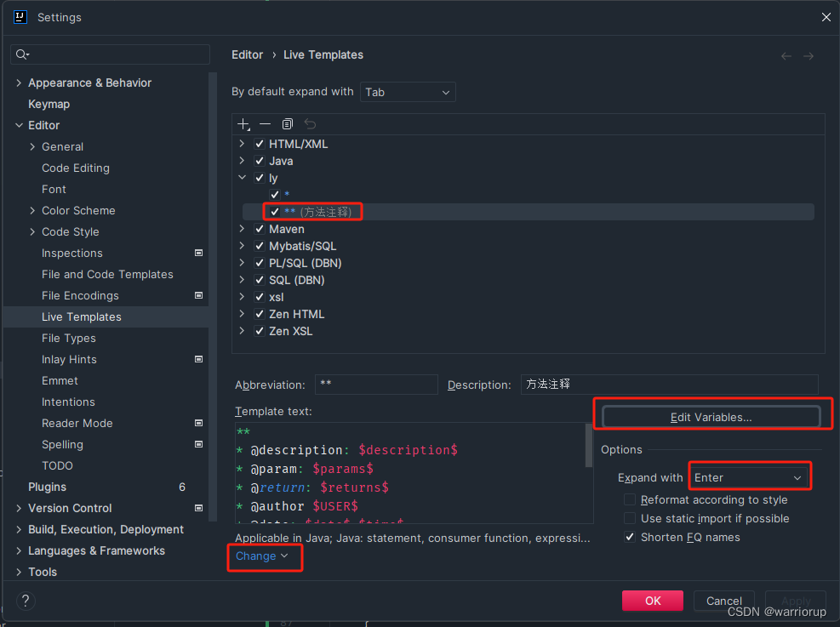The image size is (840, 627).
Task: Expand the Zen HTML template group
Action: 242,314
